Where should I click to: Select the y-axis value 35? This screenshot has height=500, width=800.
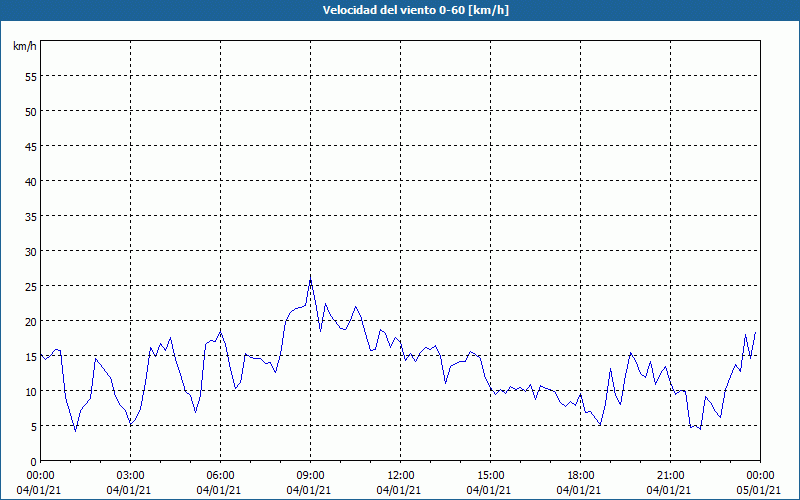tap(31, 216)
